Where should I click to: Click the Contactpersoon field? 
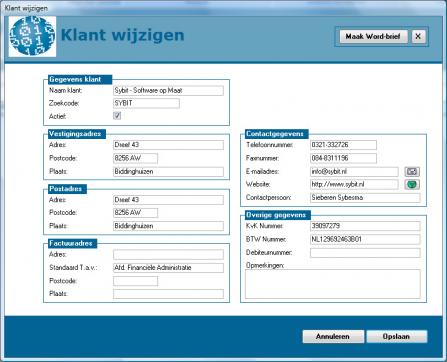(x=365, y=198)
